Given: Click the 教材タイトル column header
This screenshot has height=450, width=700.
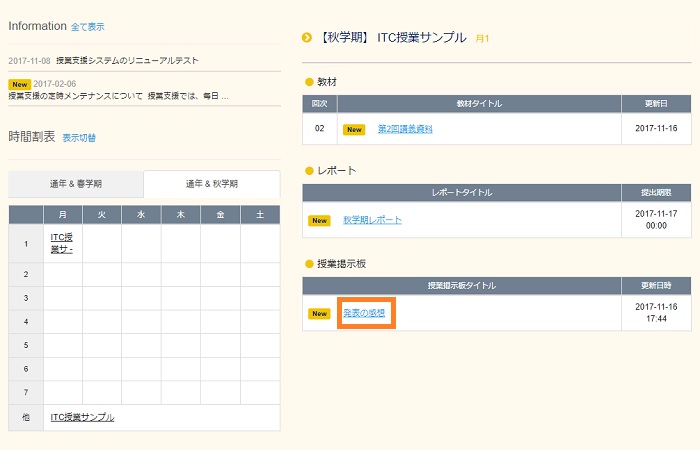Looking at the screenshot, I should point(479,103).
